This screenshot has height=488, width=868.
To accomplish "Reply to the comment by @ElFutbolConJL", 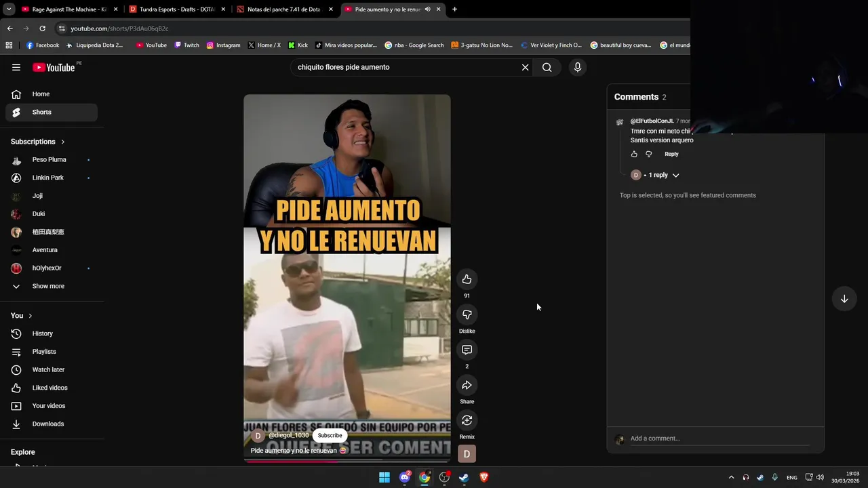I will (x=671, y=154).
